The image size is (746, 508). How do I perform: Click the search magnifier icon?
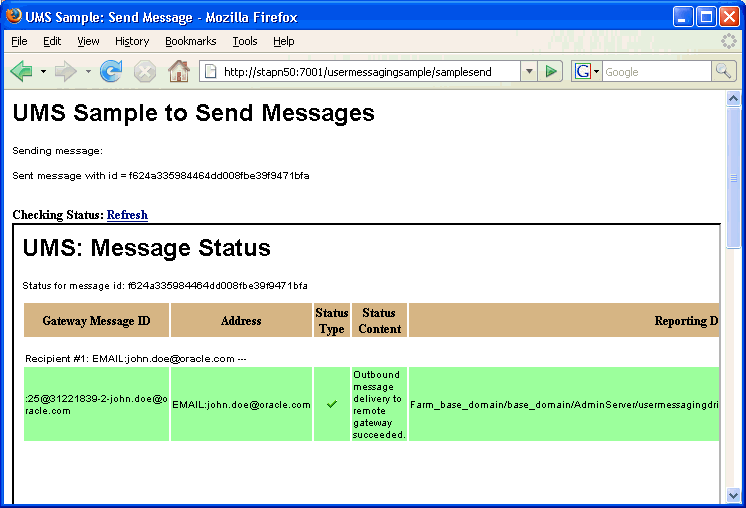point(724,72)
